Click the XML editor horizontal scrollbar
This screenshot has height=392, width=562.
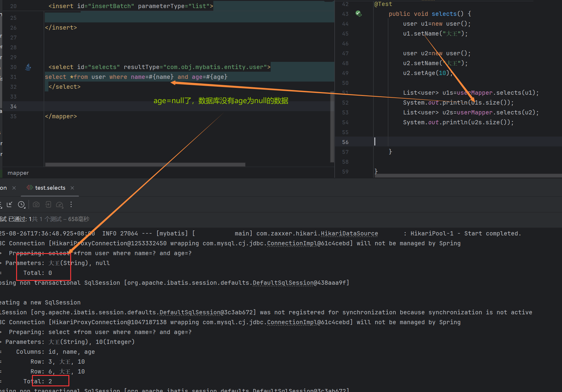coord(145,165)
